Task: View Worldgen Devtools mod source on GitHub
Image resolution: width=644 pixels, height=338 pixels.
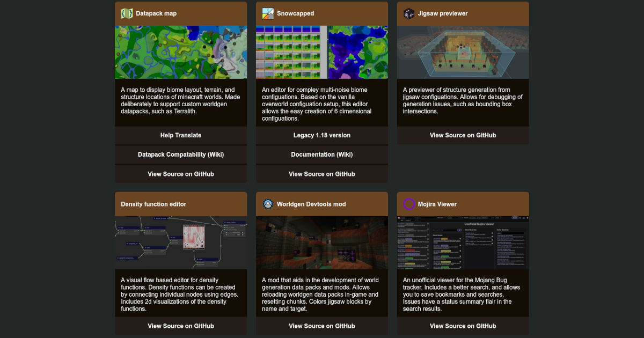Action: point(322,326)
